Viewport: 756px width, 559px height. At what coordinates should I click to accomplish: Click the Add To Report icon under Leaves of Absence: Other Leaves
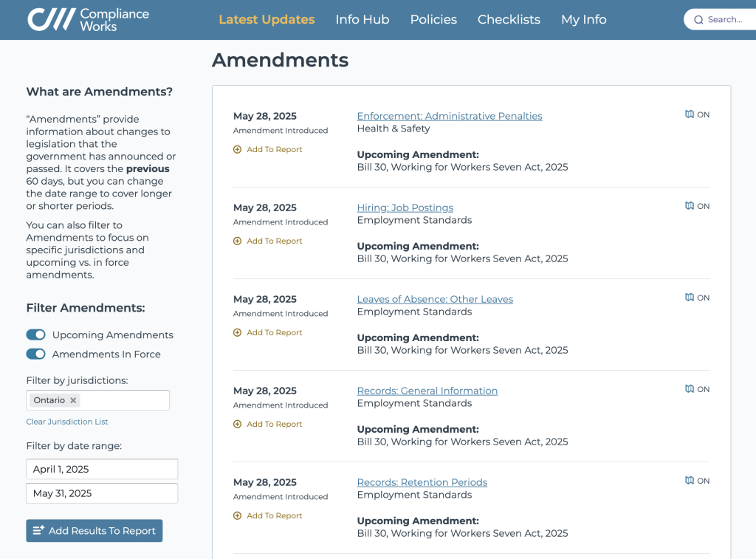click(x=237, y=332)
